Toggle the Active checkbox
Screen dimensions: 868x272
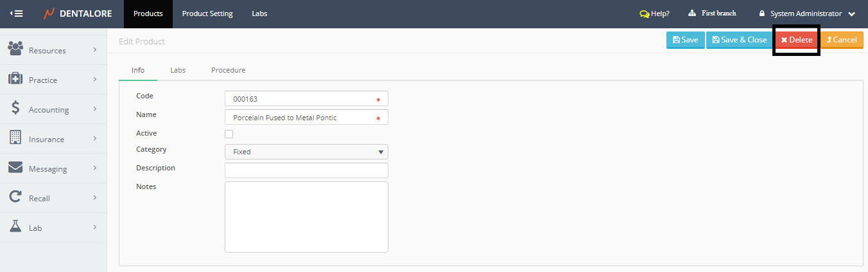[x=229, y=134]
